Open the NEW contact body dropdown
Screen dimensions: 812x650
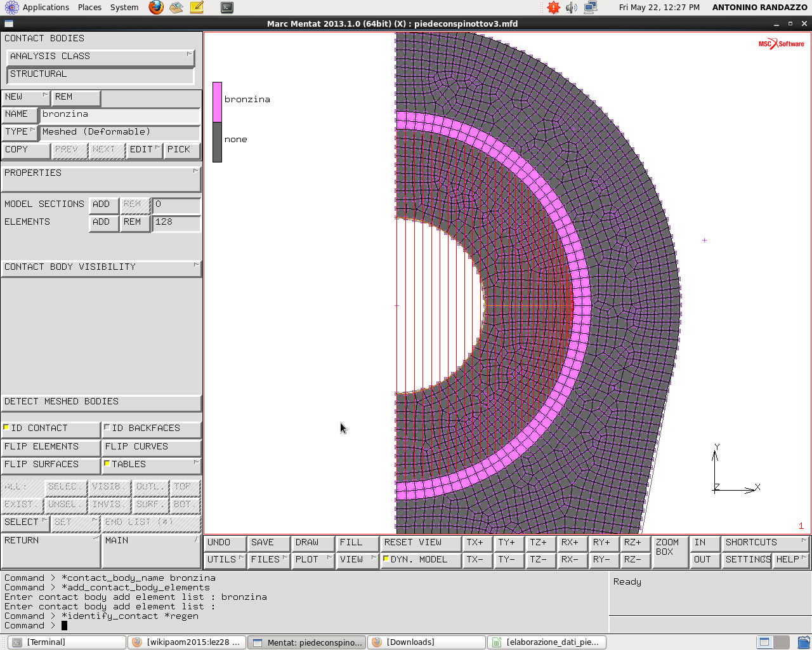coord(26,97)
